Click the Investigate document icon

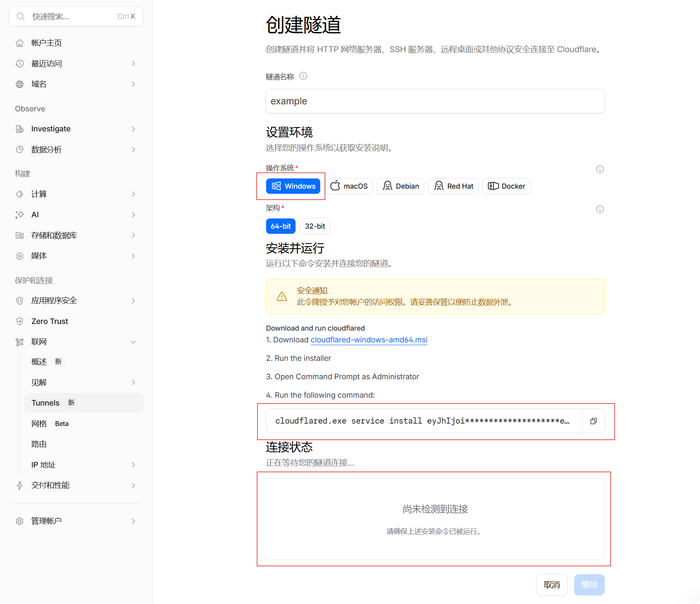(20, 129)
